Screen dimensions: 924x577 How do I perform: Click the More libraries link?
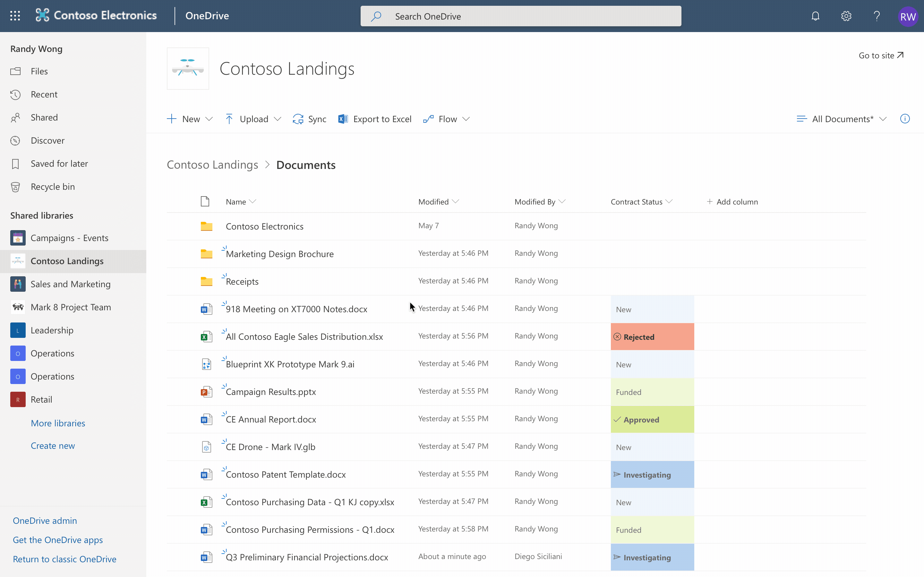[x=58, y=423]
